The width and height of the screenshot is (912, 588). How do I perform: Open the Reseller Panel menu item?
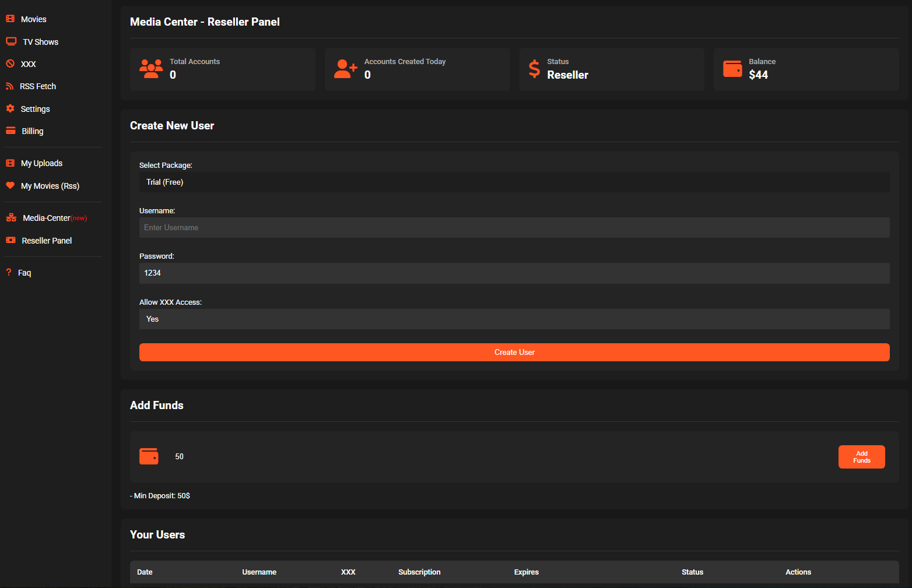(x=47, y=241)
